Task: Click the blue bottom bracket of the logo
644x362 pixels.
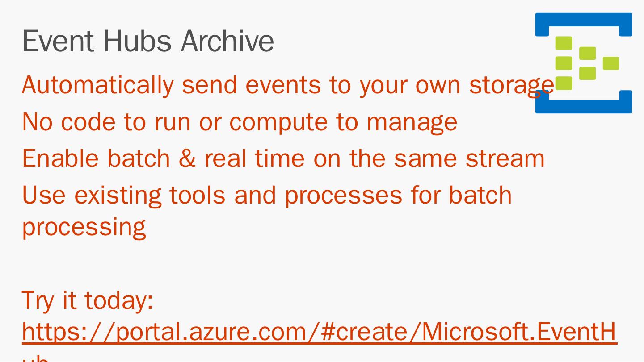Action: click(583, 107)
